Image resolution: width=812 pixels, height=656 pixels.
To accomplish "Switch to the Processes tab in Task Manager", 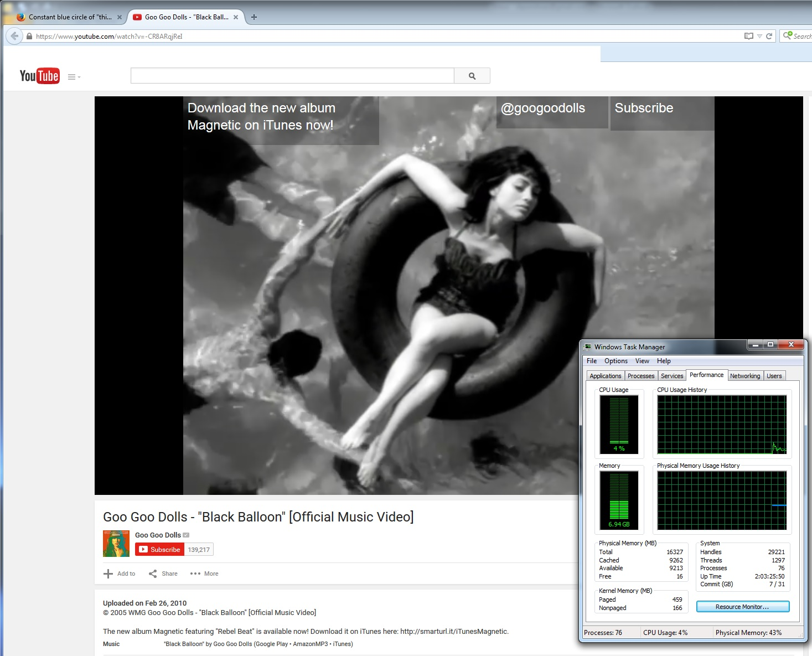I will click(x=641, y=376).
